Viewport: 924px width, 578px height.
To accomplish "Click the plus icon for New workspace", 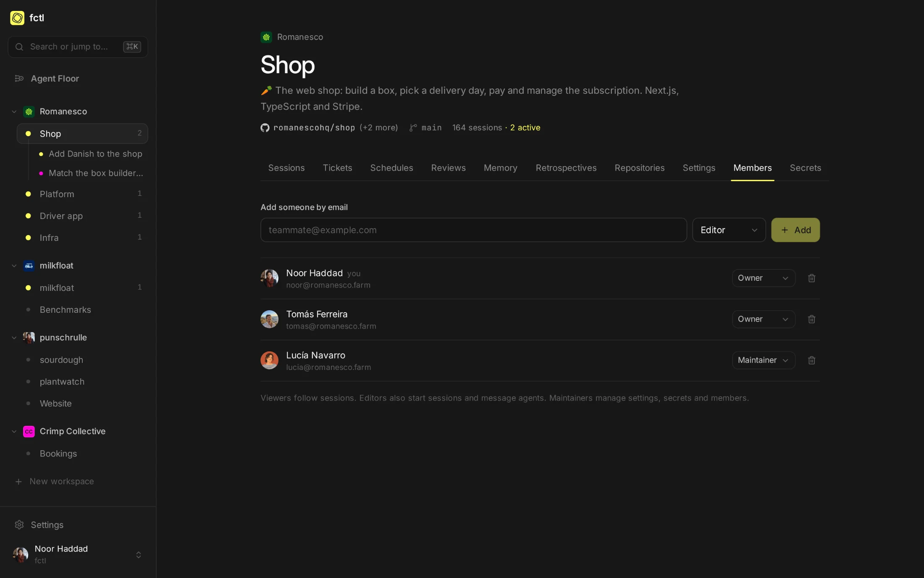I will pos(18,481).
